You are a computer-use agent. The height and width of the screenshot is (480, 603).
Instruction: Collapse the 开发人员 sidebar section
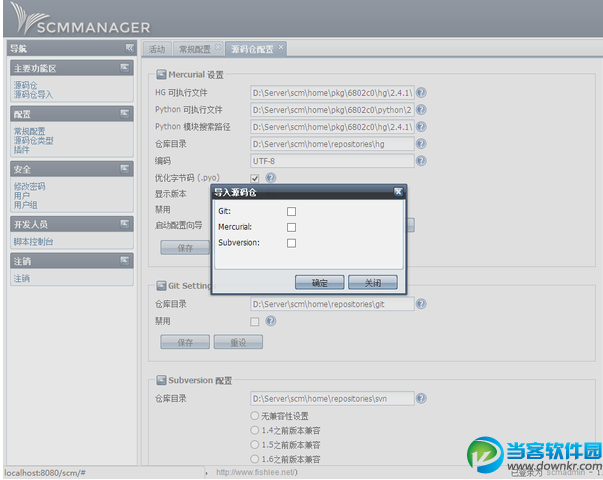coord(125,223)
